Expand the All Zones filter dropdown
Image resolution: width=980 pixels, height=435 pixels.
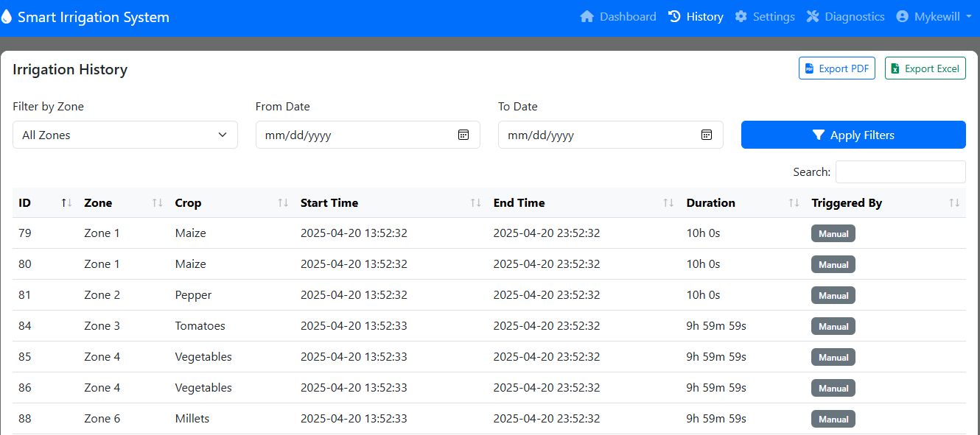[x=125, y=135]
